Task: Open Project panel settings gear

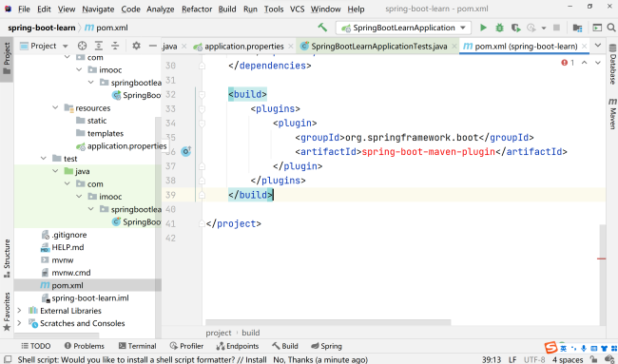Action: pyautogui.click(x=136, y=46)
